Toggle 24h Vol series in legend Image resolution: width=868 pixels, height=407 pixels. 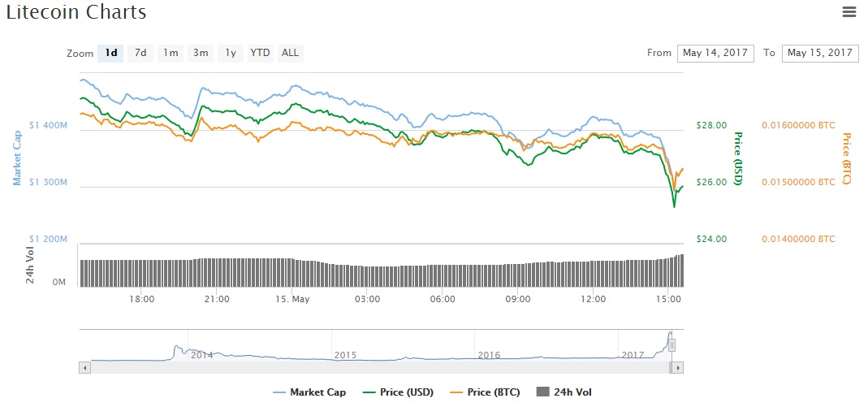564,392
